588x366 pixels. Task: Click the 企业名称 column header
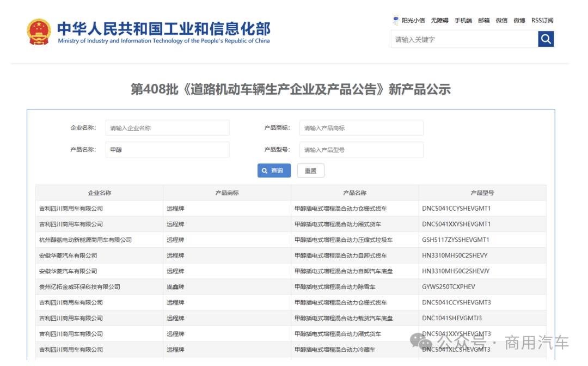click(100, 193)
